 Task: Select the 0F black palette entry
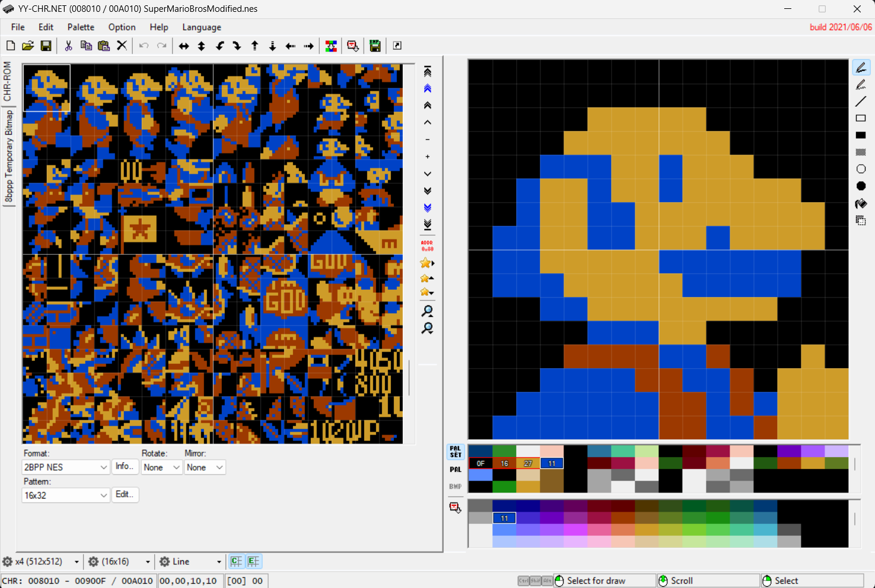481,464
